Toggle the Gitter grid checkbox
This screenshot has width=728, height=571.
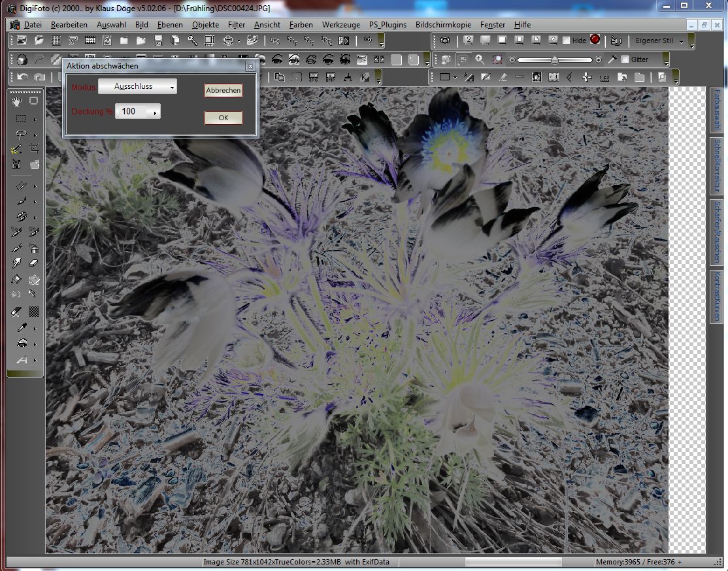[x=625, y=59]
